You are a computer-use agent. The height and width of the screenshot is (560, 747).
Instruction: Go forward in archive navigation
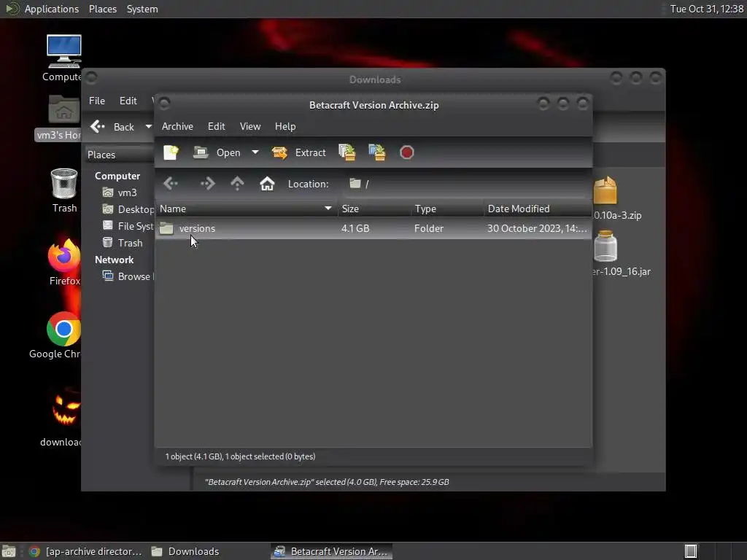[x=208, y=184]
